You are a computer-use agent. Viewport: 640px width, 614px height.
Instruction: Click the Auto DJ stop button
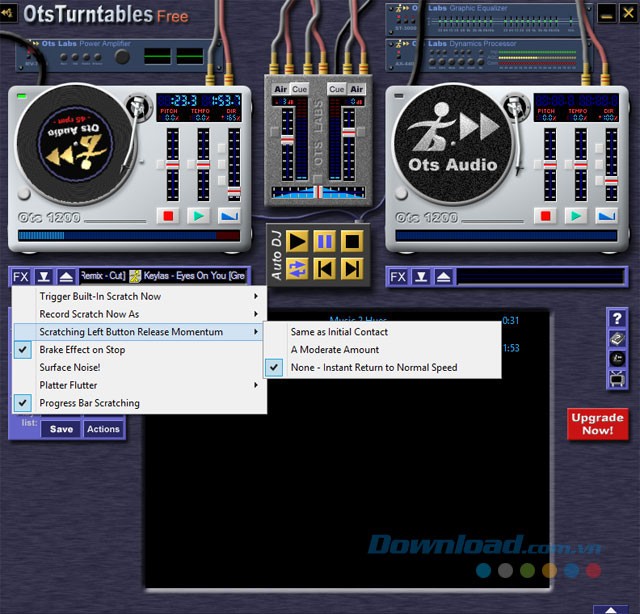tap(351, 241)
